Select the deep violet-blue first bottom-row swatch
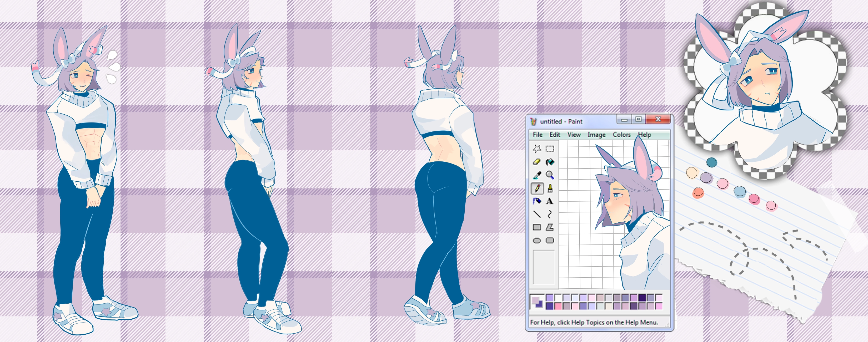 pyautogui.click(x=550, y=306)
